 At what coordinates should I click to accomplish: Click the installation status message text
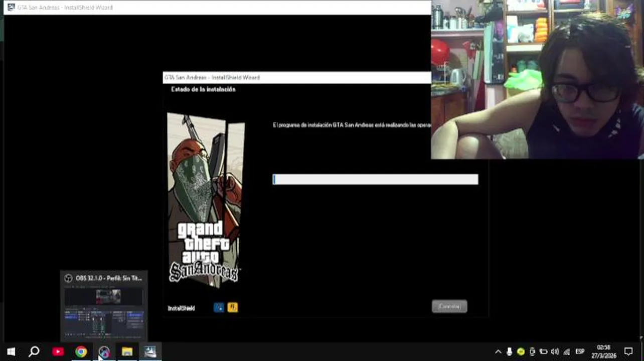pyautogui.click(x=352, y=125)
